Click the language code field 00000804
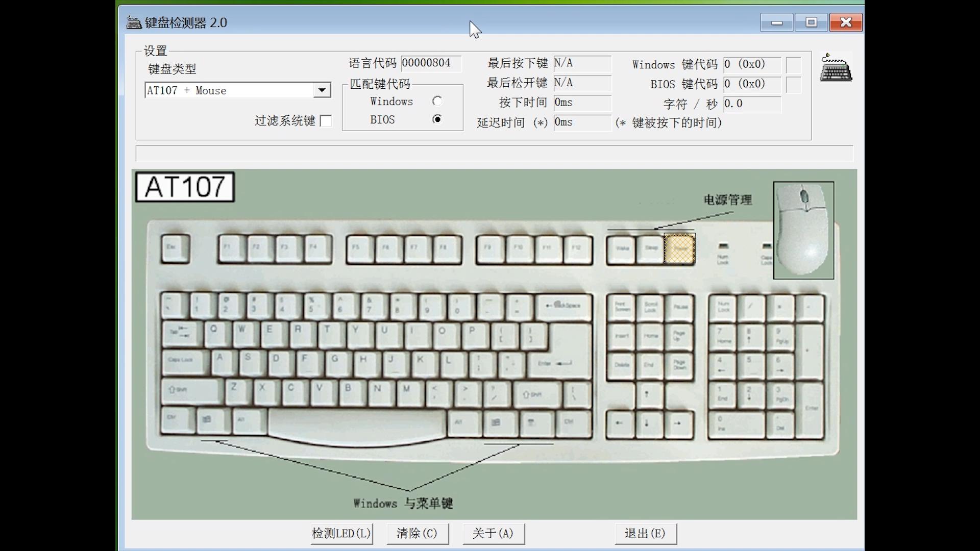Viewport: 980px width, 551px height. 431,63
